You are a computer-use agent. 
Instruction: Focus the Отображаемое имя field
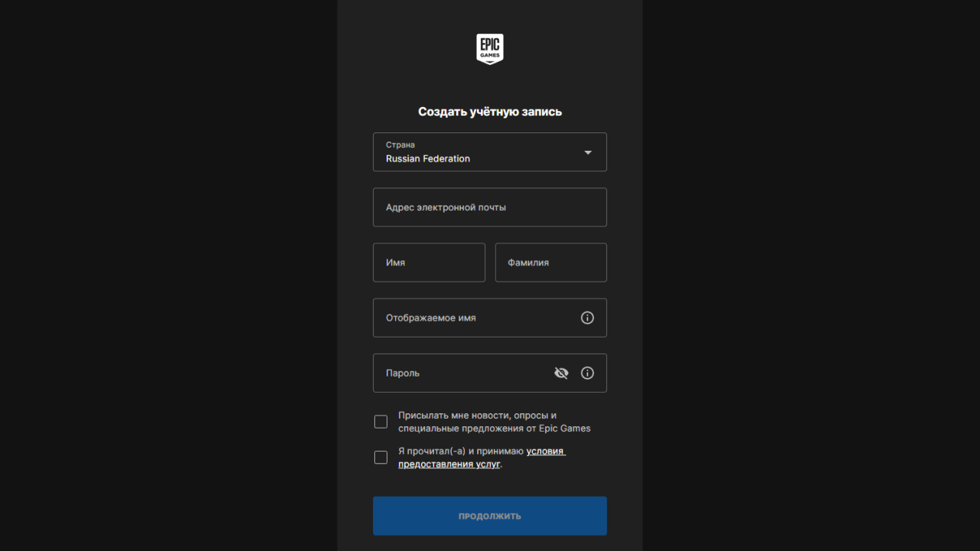[x=490, y=318]
